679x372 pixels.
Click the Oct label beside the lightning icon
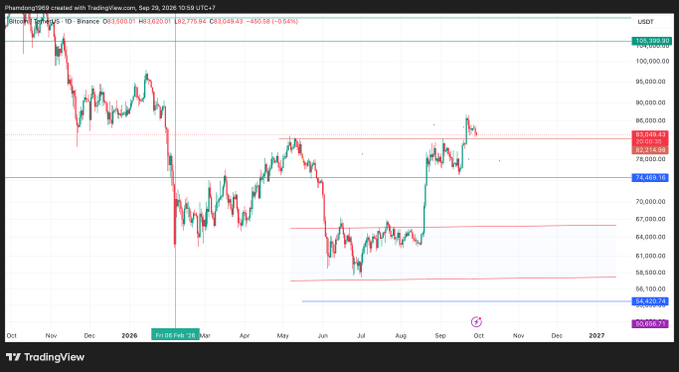pos(479,336)
